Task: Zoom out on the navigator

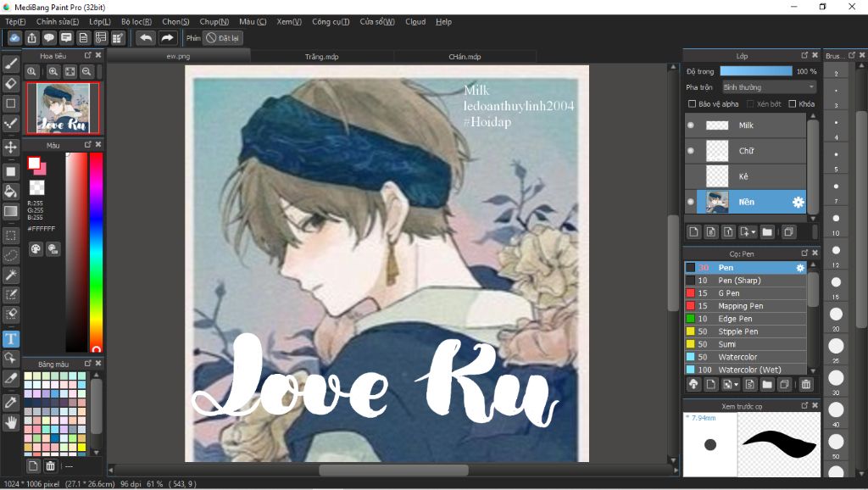Action: click(x=86, y=71)
